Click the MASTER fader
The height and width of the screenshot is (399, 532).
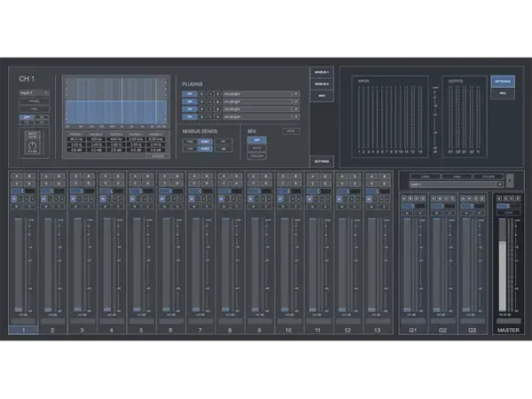pos(502,264)
